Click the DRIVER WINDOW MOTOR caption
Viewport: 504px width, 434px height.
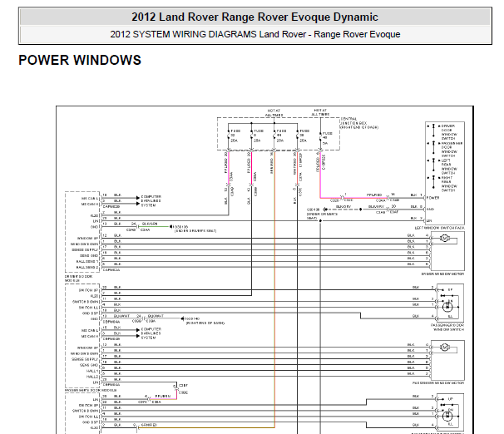[442, 274]
